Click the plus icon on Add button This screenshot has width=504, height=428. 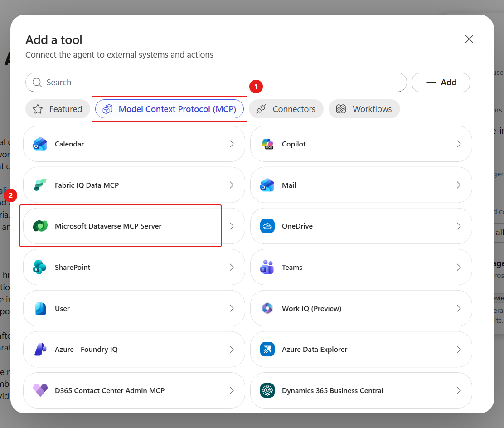pyautogui.click(x=431, y=83)
